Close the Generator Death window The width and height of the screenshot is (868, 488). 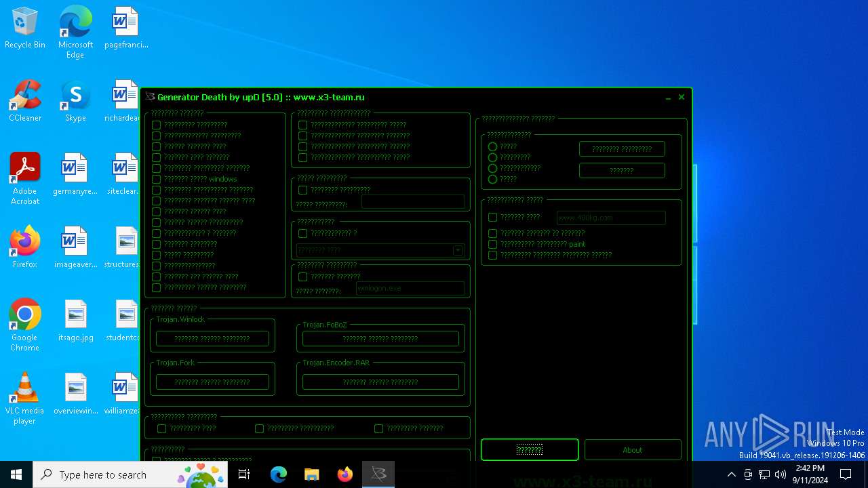pos(682,97)
